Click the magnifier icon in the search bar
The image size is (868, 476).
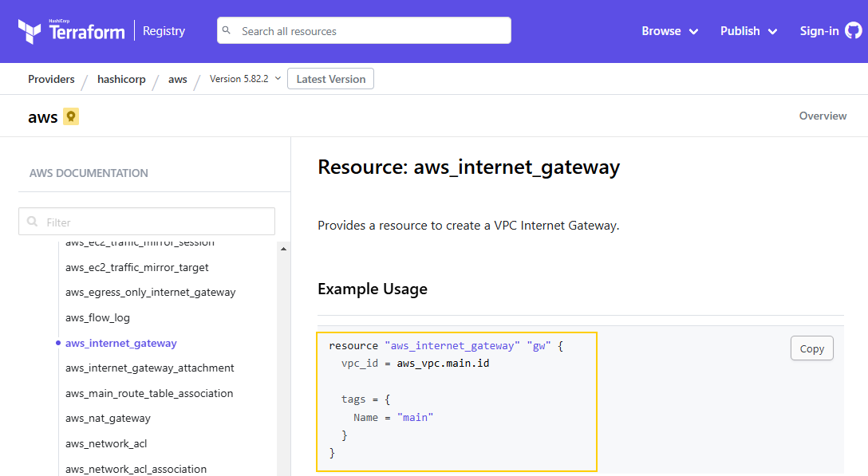227,30
